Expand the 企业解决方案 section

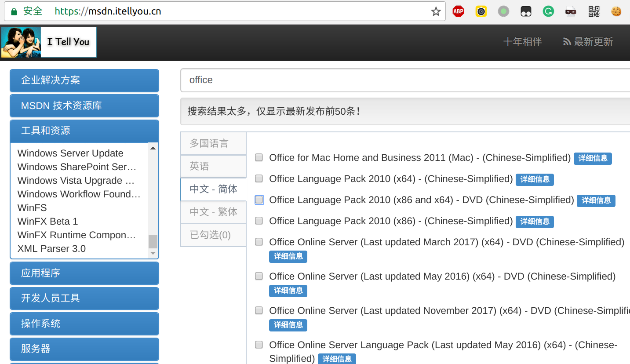84,80
